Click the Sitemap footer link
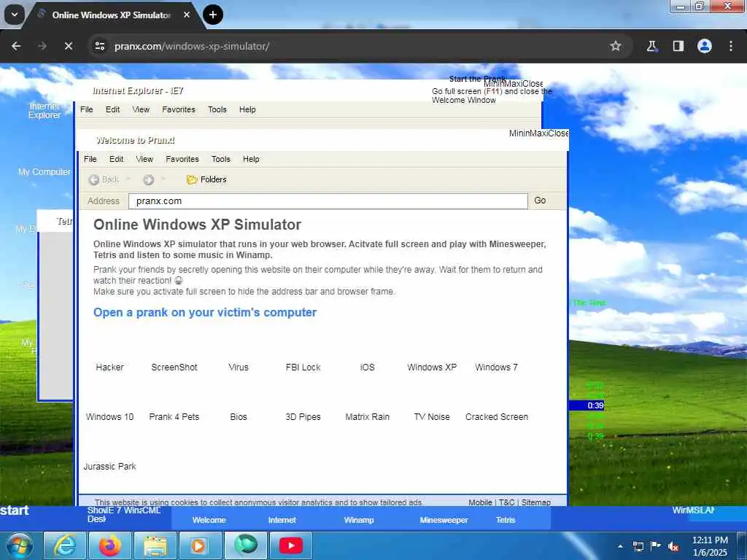747x560 pixels. point(536,502)
